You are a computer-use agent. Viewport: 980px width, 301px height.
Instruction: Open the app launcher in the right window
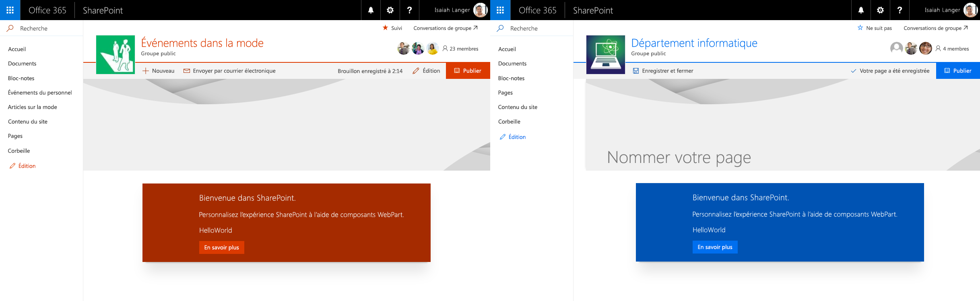click(x=500, y=10)
